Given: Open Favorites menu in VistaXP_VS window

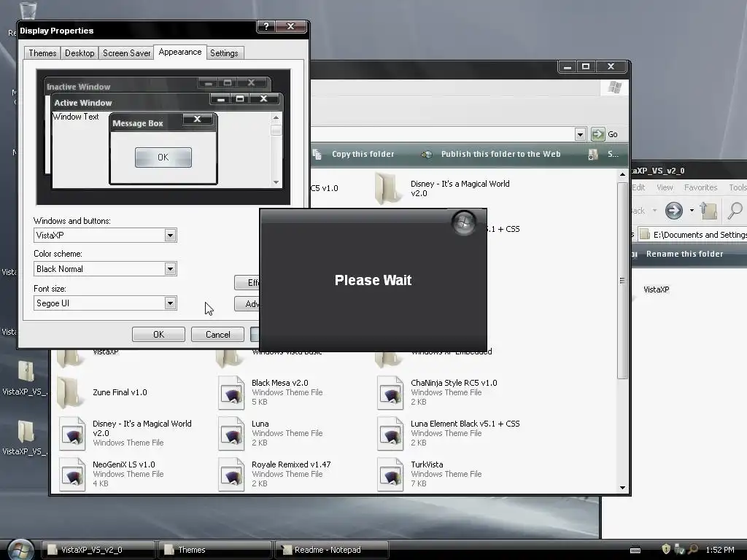Looking at the screenshot, I should pos(701,187).
